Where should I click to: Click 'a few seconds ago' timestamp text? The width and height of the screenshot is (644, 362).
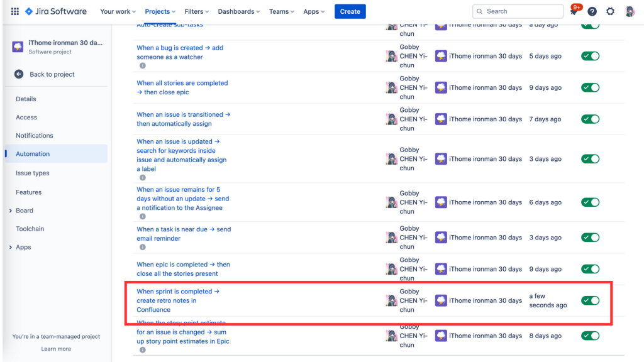click(548, 300)
